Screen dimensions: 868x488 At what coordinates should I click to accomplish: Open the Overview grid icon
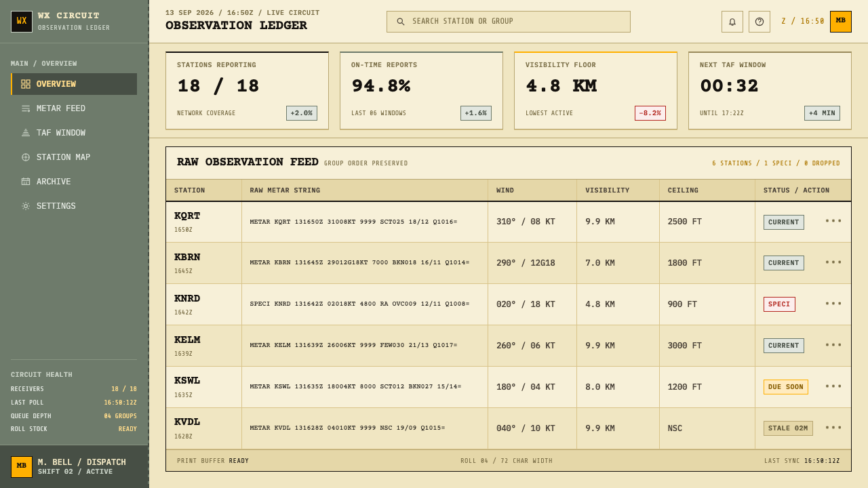(26, 84)
